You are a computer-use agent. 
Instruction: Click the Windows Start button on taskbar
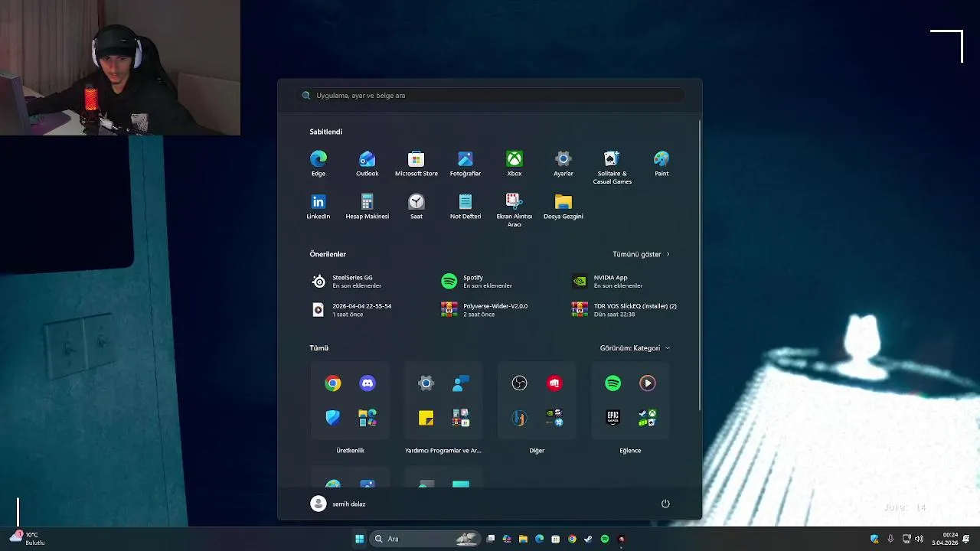pos(359,539)
